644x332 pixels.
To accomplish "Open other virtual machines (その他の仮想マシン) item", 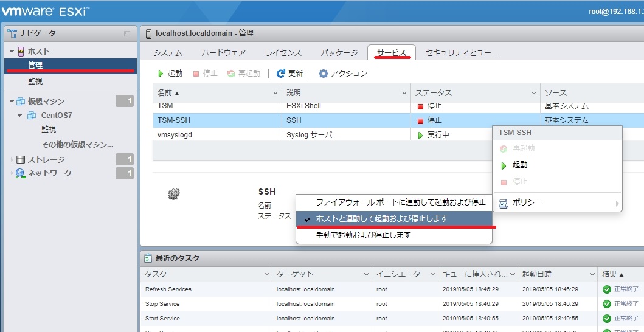I will click(x=77, y=145).
